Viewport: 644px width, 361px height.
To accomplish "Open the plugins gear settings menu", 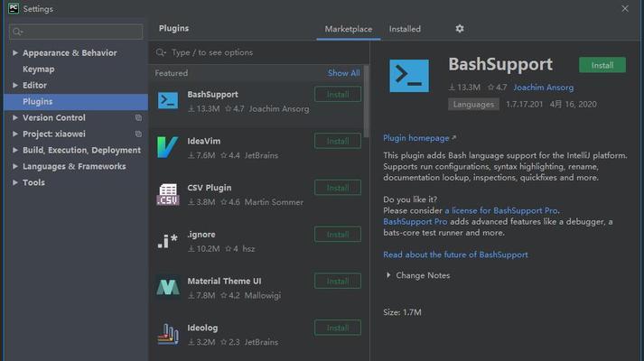I will point(460,29).
